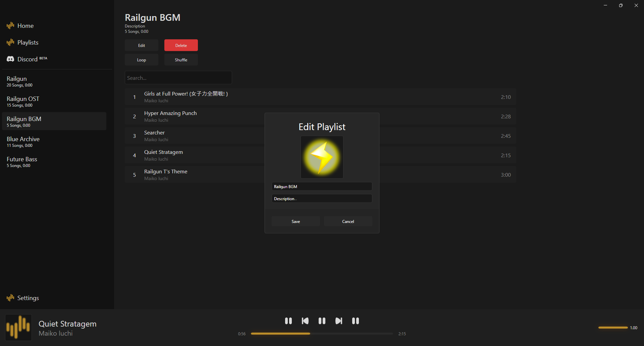The height and width of the screenshot is (346, 644).
Task: Adjust the volume slider
Action: click(x=613, y=328)
